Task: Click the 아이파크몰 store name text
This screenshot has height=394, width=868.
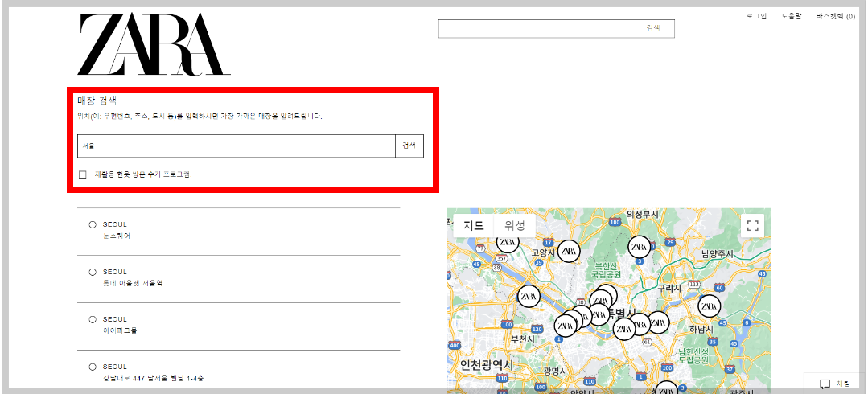Action: [x=120, y=330]
